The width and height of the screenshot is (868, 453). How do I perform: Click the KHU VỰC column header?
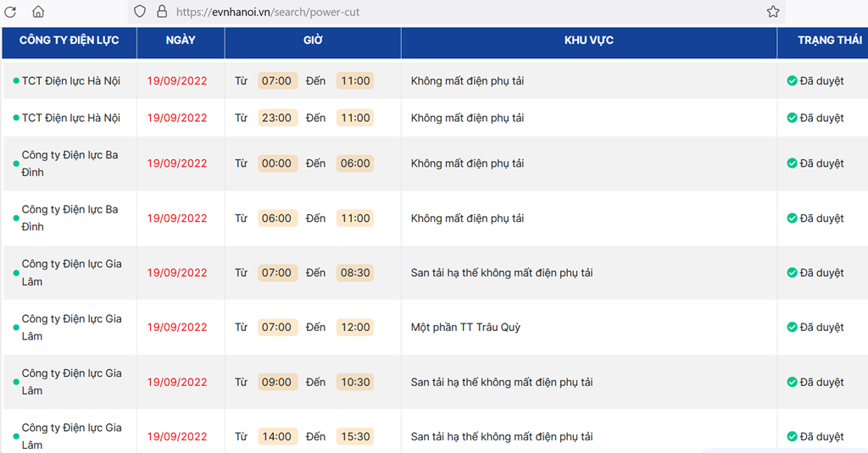tap(588, 40)
